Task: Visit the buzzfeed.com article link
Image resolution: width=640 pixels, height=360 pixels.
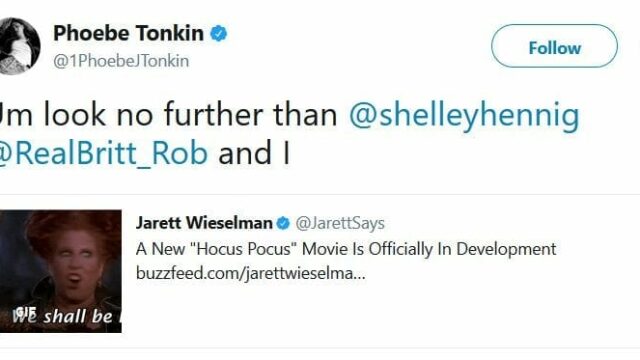Action: point(251,273)
